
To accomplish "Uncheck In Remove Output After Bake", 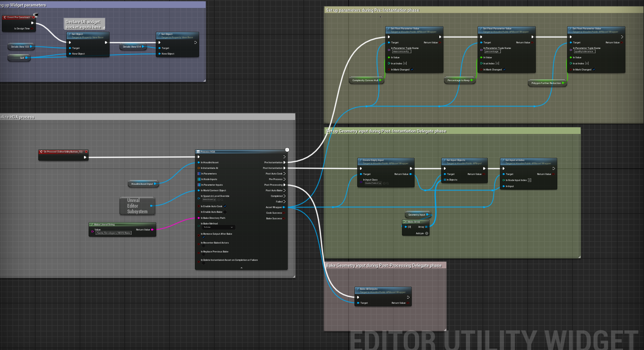I will pos(203,237).
